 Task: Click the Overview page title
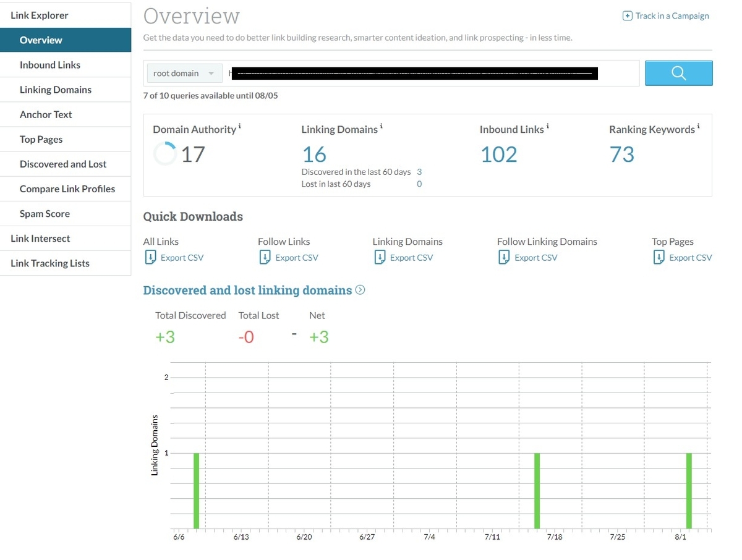192,16
